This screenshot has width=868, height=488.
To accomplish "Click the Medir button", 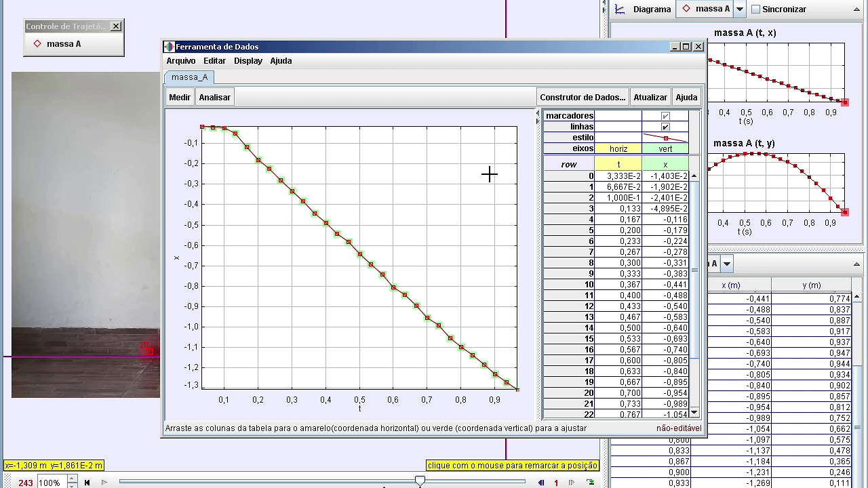I will (180, 97).
